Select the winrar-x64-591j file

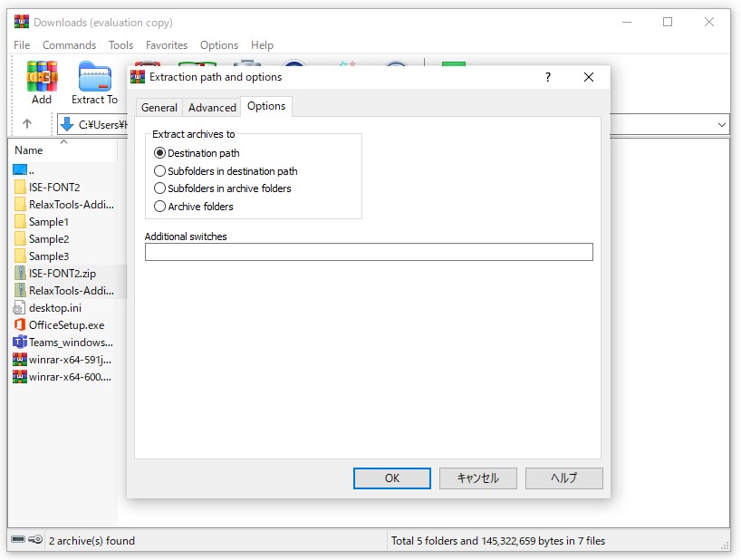(63, 360)
